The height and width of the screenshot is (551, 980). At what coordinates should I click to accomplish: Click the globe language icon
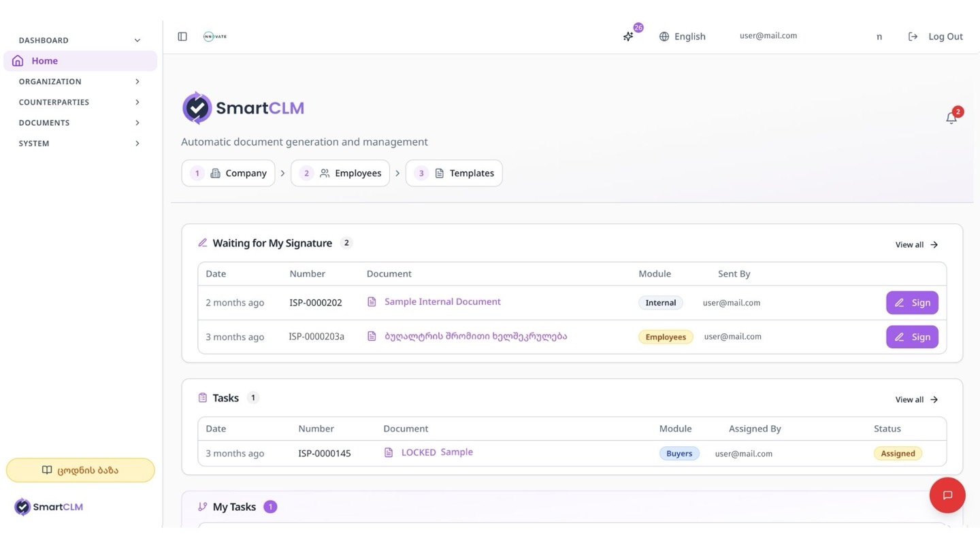(x=664, y=37)
